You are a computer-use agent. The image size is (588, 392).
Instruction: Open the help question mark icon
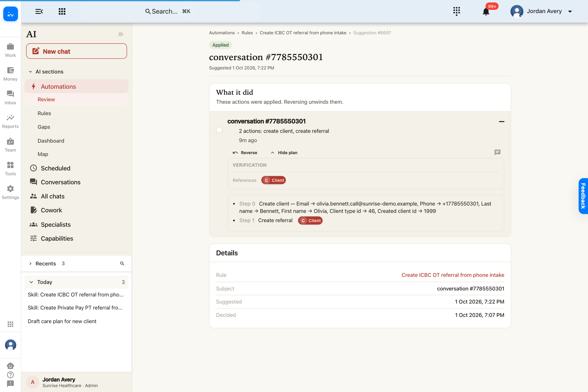10,375
